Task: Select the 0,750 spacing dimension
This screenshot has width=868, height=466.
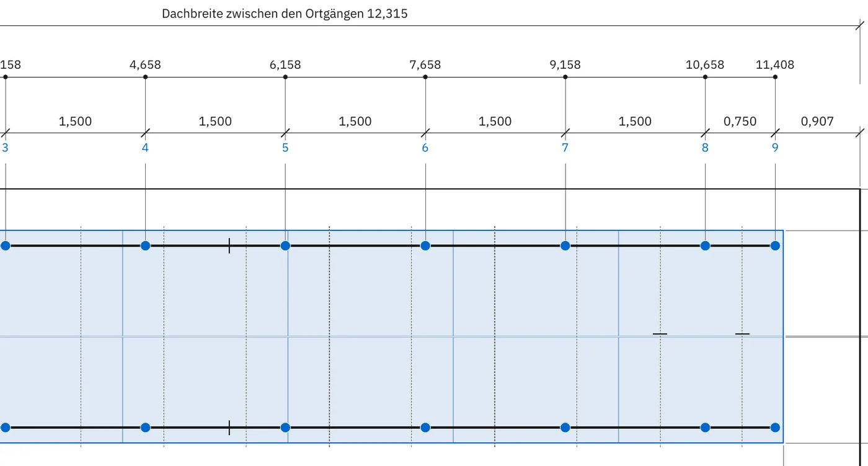Action: tap(740, 121)
